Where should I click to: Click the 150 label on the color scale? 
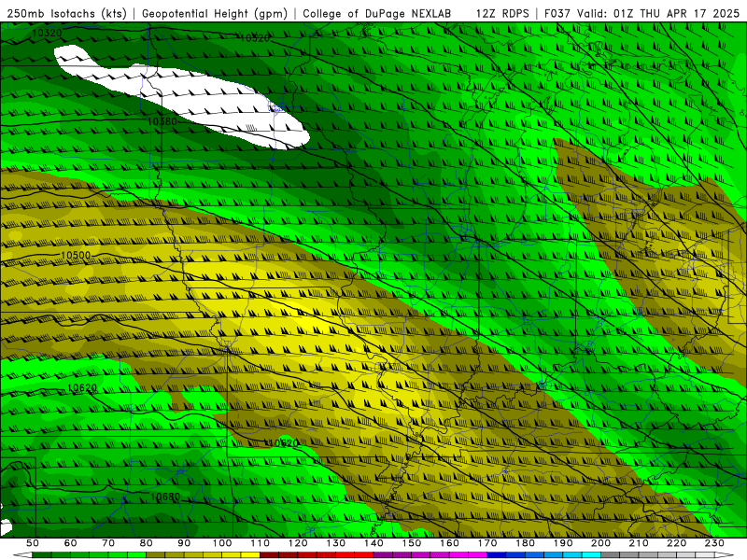pyautogui.click(x=412, y=543)
